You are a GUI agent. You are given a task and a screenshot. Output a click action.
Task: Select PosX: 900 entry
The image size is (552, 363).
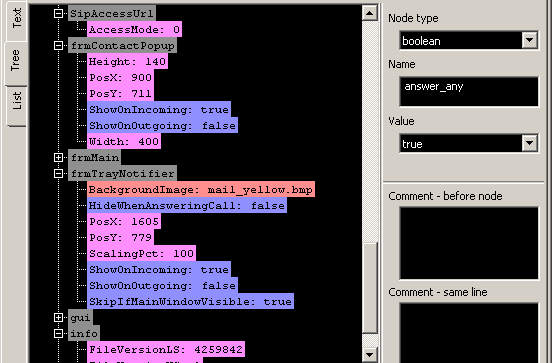tap(120, 77)
